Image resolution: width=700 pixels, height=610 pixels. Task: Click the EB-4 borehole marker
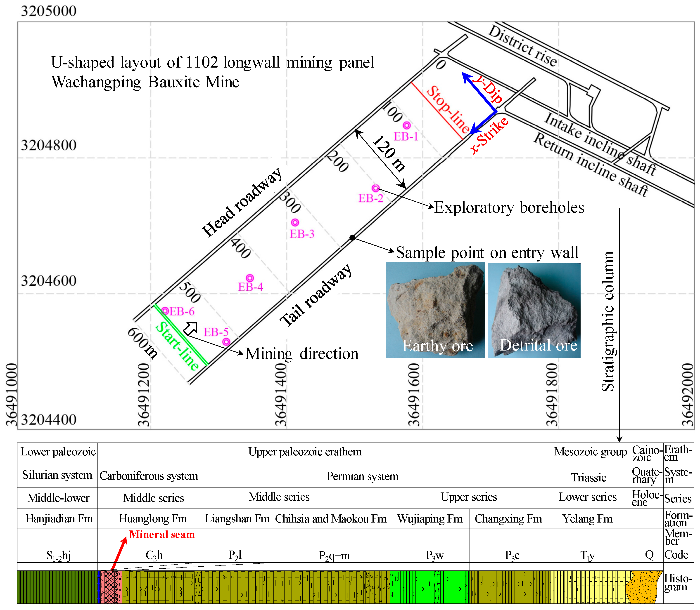pos(250,278)
